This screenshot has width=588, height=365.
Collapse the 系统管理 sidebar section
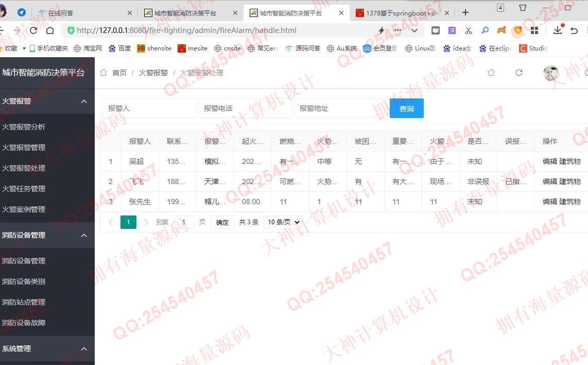(47, 349)
